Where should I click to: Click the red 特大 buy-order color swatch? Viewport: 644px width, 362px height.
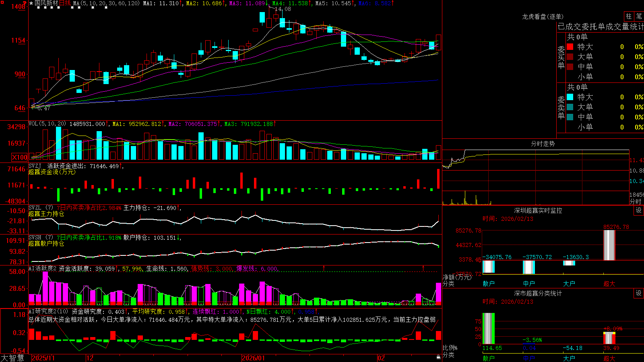pos(570,47)
